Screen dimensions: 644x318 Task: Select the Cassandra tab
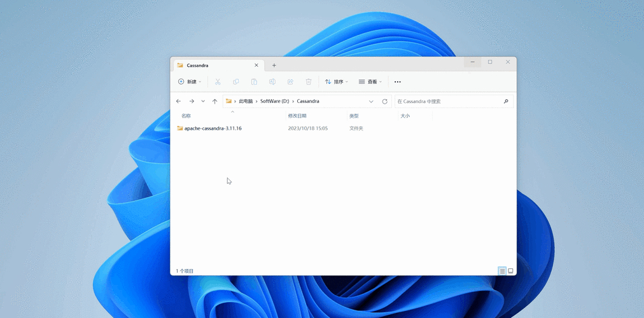(218, 66)
